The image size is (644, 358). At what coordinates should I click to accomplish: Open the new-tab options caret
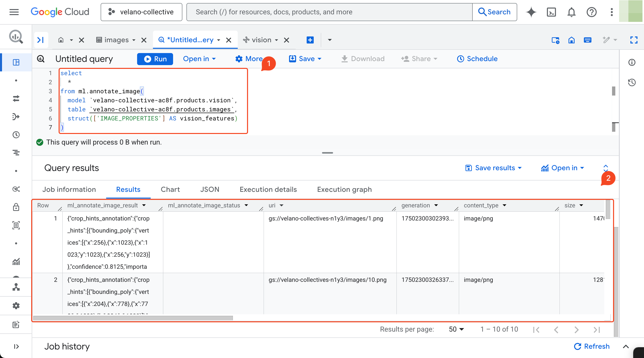coord(330,40)
